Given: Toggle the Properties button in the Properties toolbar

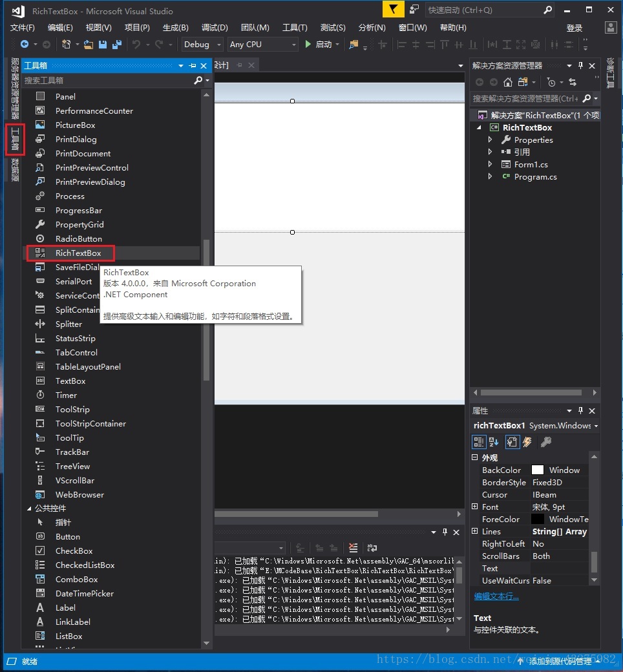Looking at the screenshot, I should (512, 442).
